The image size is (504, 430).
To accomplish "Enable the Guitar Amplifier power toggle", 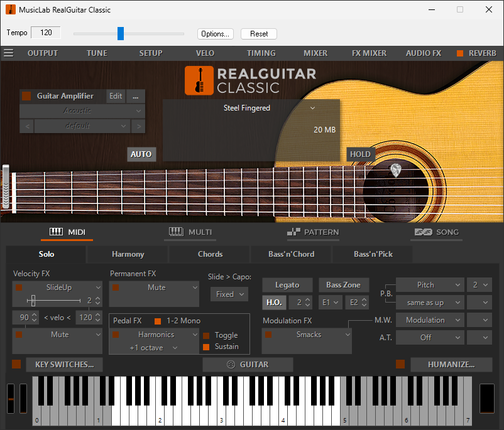I will tap(26, 96).
